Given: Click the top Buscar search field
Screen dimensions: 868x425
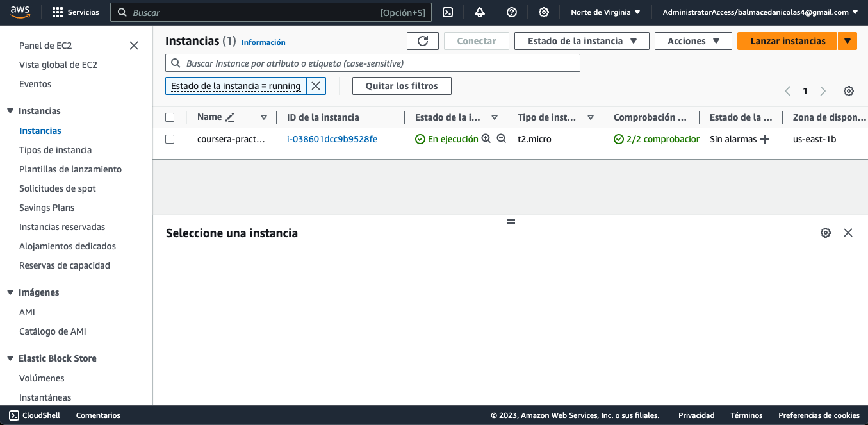Looking at the screenshot, I should point(271,12).
